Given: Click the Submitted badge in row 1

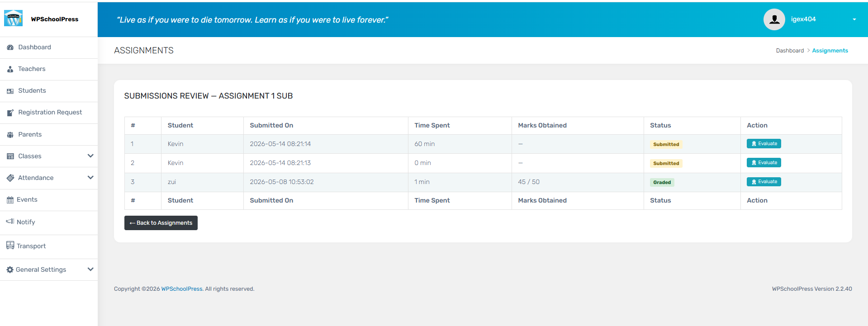Looking at the screenshot, I should pyautogui.click(x=666, y=145).
